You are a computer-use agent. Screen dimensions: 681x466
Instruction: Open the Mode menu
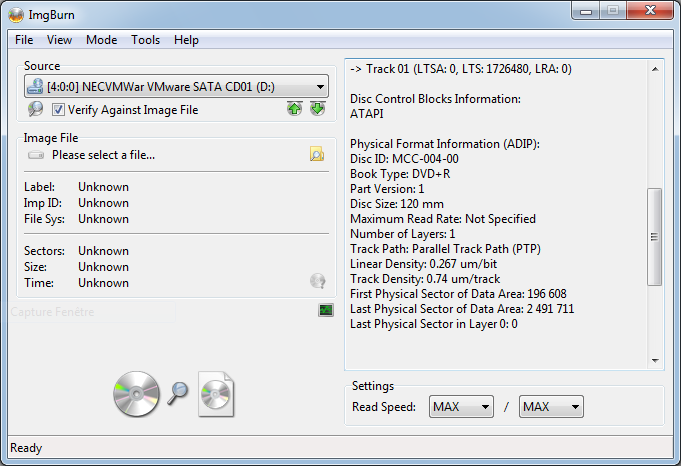coord(102,40)
